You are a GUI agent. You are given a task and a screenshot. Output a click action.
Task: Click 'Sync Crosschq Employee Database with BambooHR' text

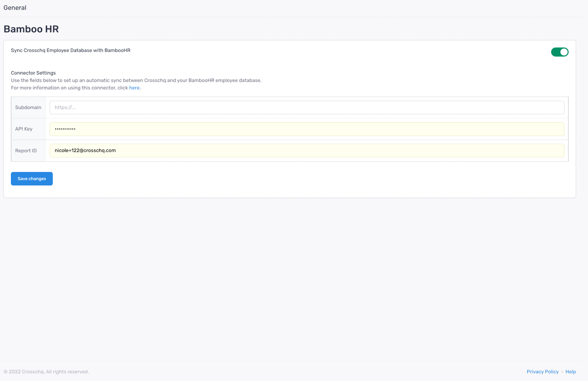point(71,50)
